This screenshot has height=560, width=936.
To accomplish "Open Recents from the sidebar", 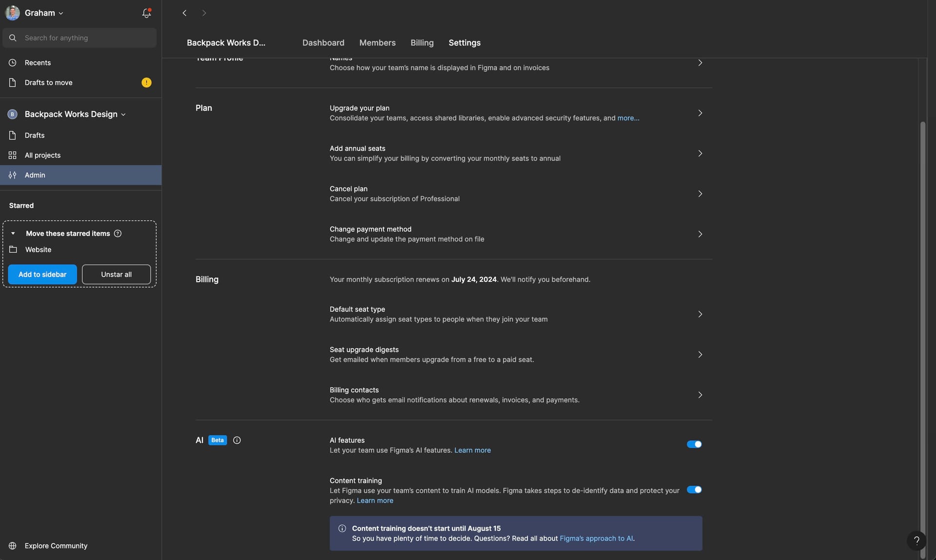I will pyautogui.click(x=38, y=62).
